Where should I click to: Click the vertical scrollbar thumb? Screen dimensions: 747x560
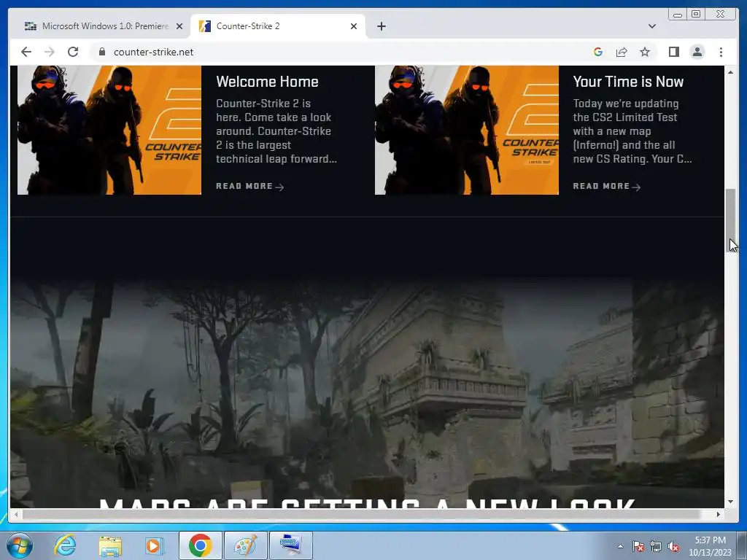point(730,219)
